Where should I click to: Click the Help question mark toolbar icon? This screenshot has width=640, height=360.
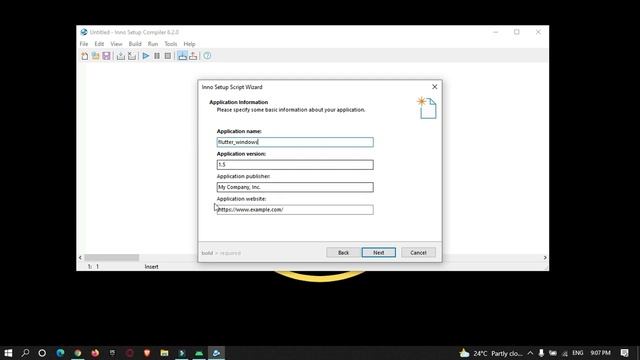point(207,56)
